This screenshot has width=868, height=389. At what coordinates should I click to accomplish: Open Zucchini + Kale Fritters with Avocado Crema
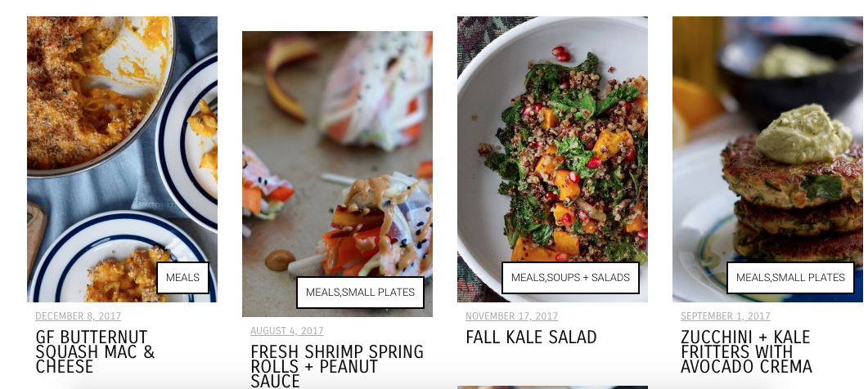[746, 352]
